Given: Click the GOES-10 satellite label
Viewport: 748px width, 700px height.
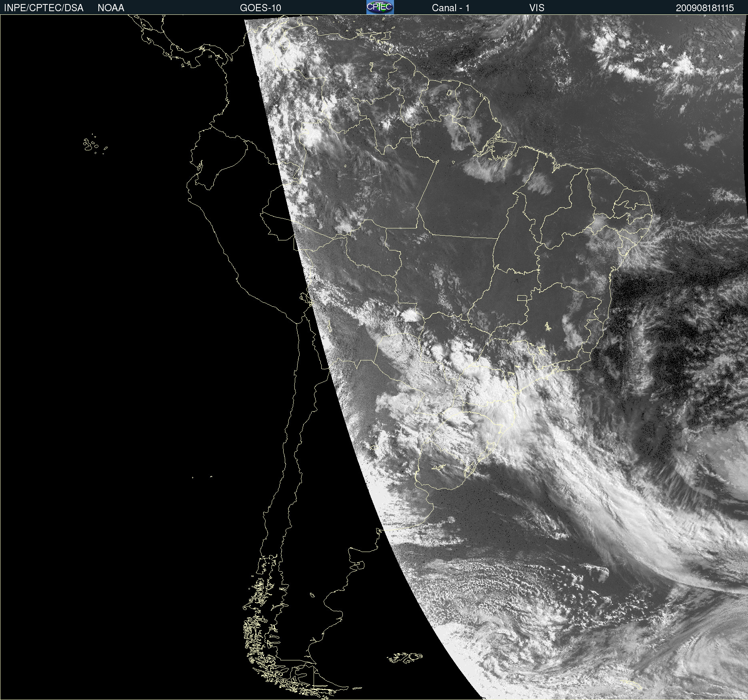Looking at the screenshot, I should [x=260, y=8].
